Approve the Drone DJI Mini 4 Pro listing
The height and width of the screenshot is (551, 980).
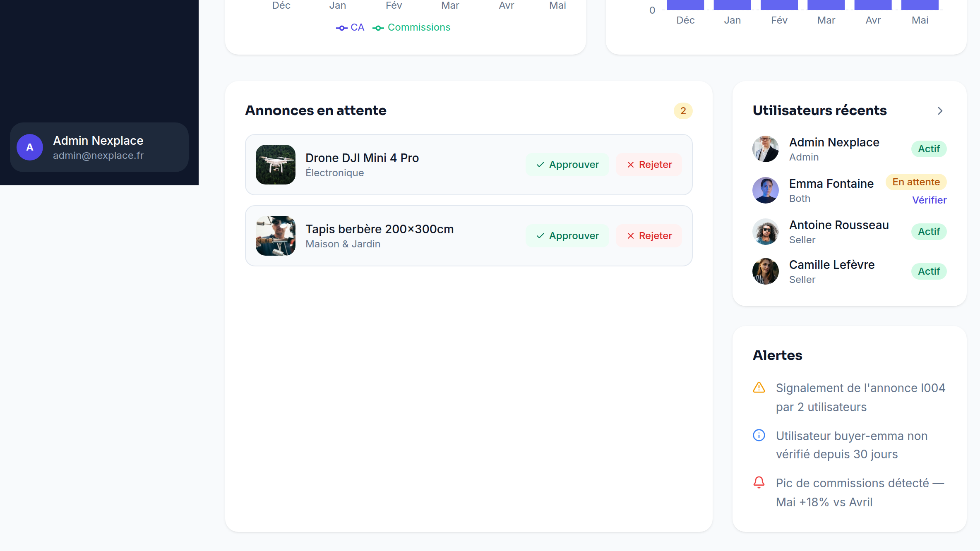coord(567,165)
